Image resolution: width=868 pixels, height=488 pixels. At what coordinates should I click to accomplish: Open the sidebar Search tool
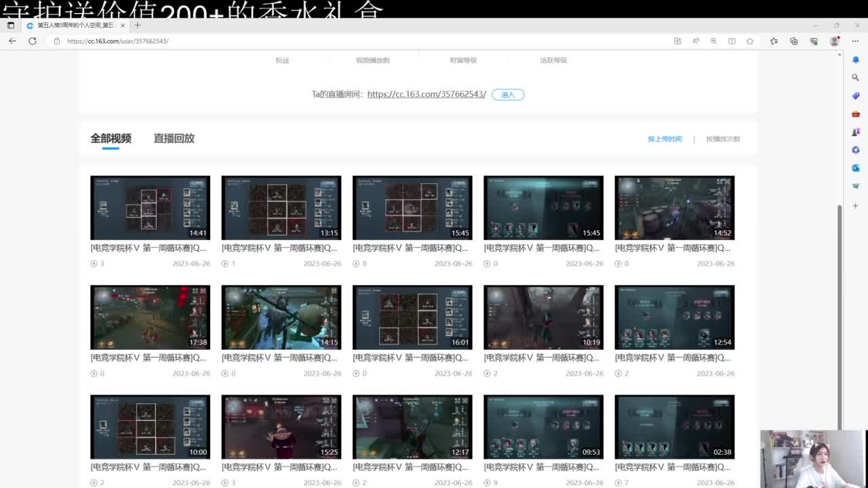pos(856,77)
